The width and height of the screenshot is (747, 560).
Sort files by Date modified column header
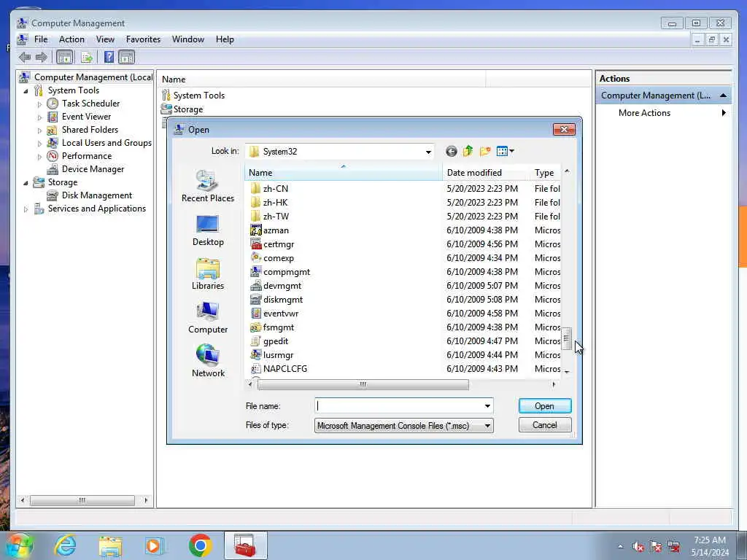(x=486, y=173)
